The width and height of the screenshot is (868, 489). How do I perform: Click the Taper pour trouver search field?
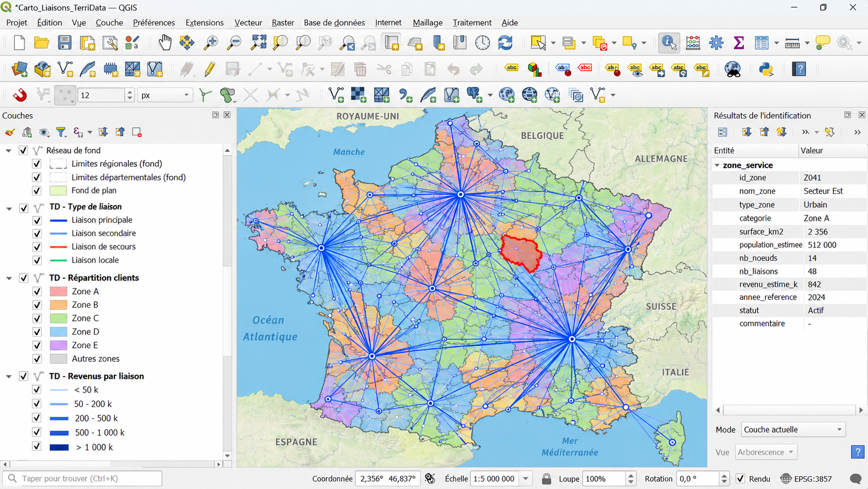83,478
